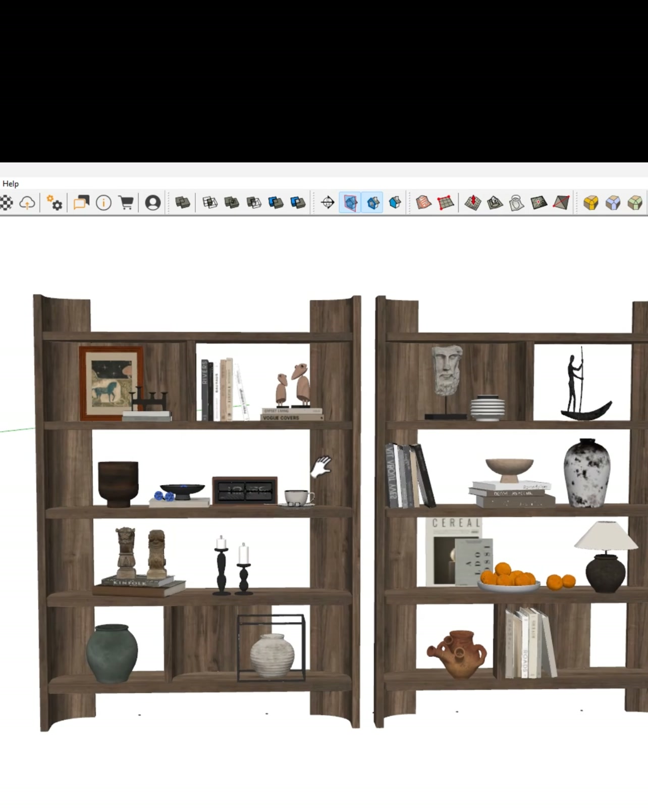648x812 pixels.
Task: Select Sandbox From Contours tool
Action: tap(423, 203)
